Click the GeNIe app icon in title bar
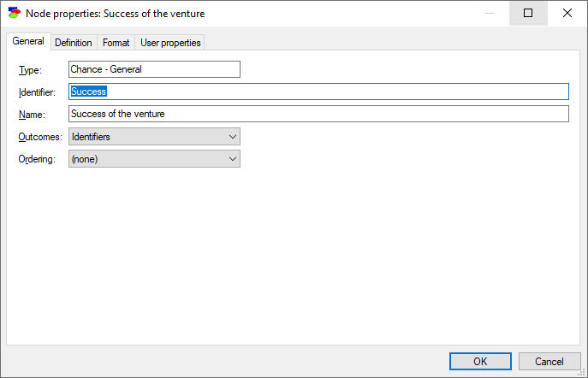This screenshot has height=378, width=588. (15, 13)
